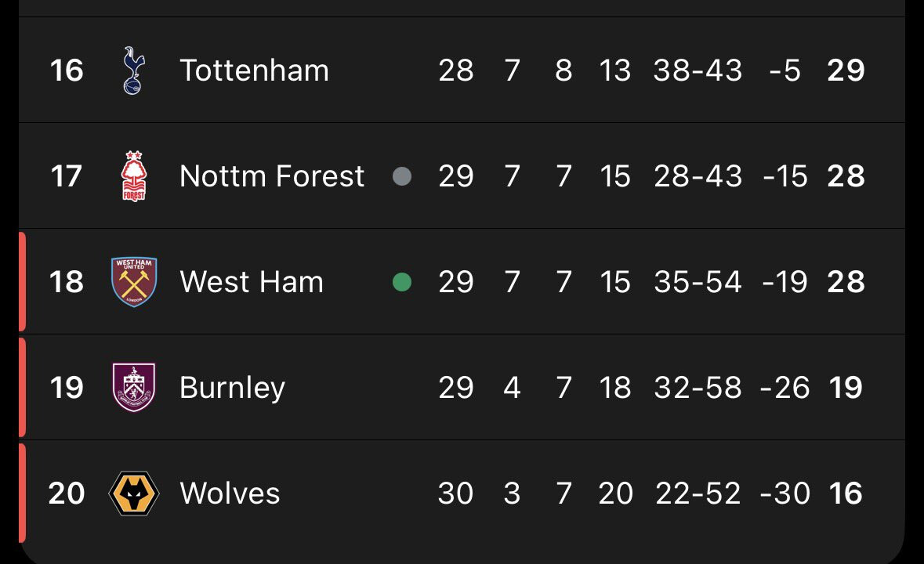The height and width of the screenshot is (564, 924).
Task: Click the position number 16
Action: pos(67,70)
